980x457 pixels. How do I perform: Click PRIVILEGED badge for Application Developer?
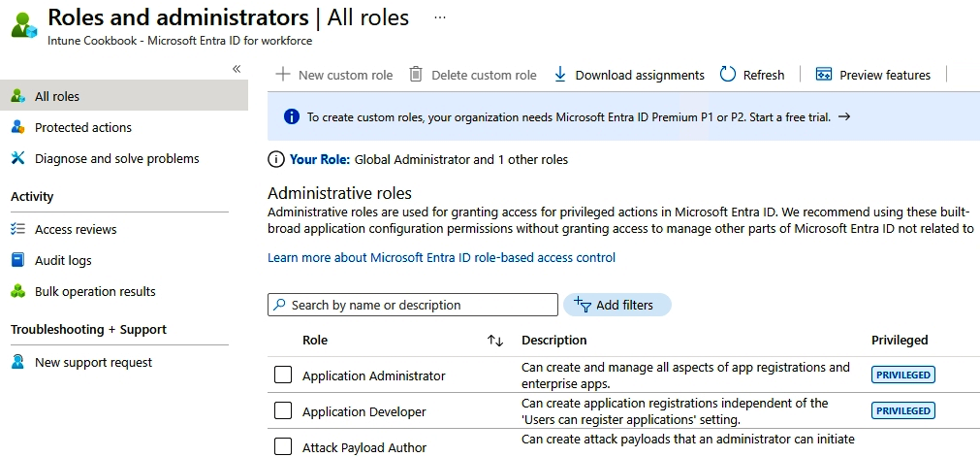(x=903, y=410)
